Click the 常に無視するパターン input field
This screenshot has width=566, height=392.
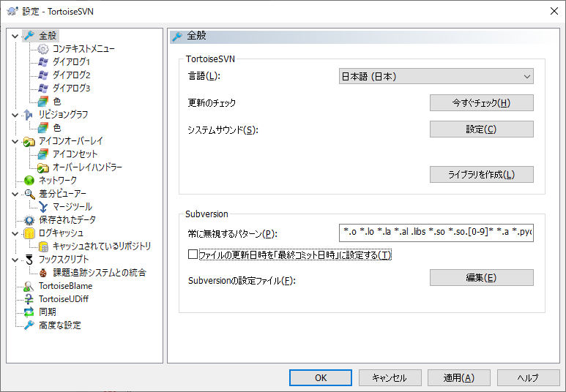pyautogui.click(x=436, y=233)
